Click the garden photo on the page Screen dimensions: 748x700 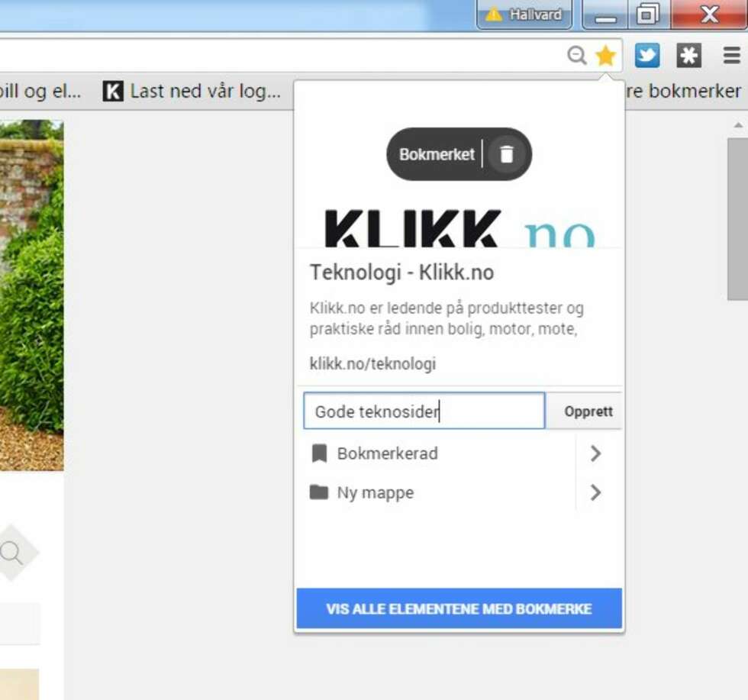click(31, 295)
